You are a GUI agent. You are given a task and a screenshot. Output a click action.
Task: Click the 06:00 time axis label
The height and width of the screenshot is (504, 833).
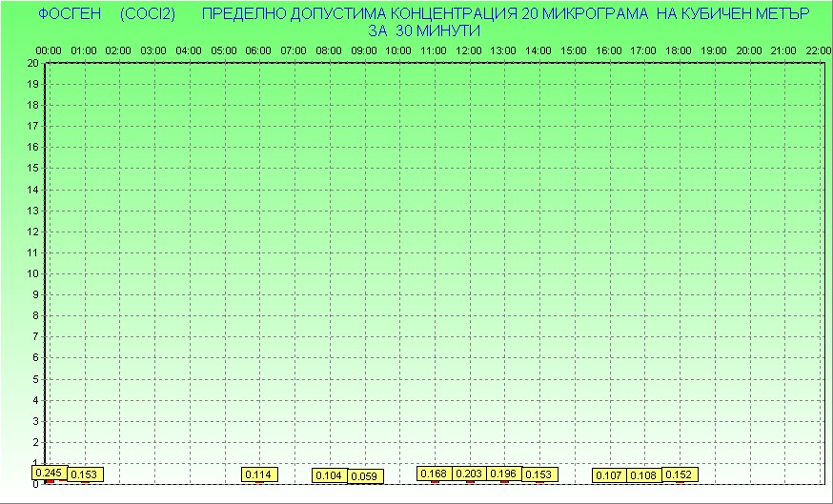258,51
